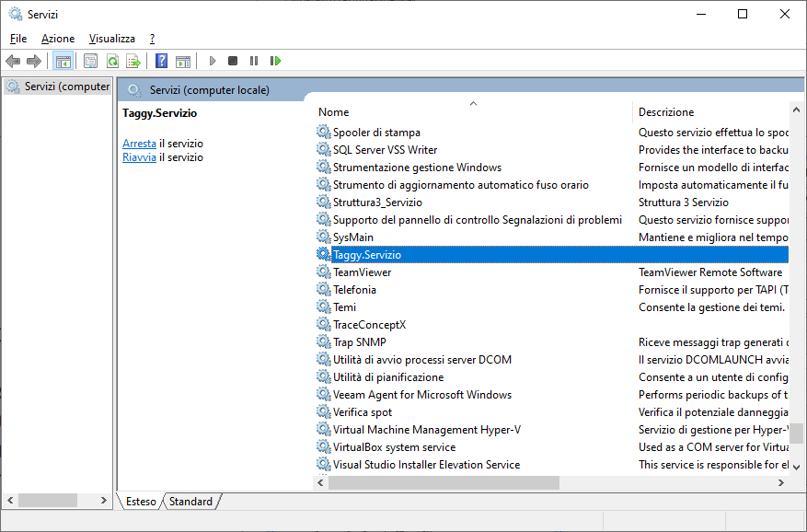The height and width of the screenshot is (532, 807).
Task: Open the Properties toolbar icon
Action: coord(90,61)
